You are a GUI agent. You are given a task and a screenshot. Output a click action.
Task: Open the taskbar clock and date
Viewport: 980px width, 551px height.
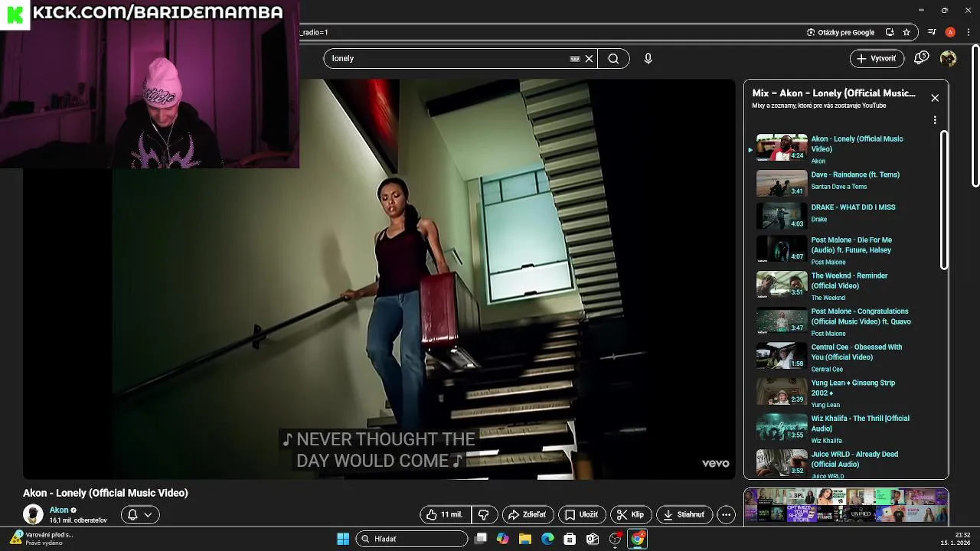(957, 539)
